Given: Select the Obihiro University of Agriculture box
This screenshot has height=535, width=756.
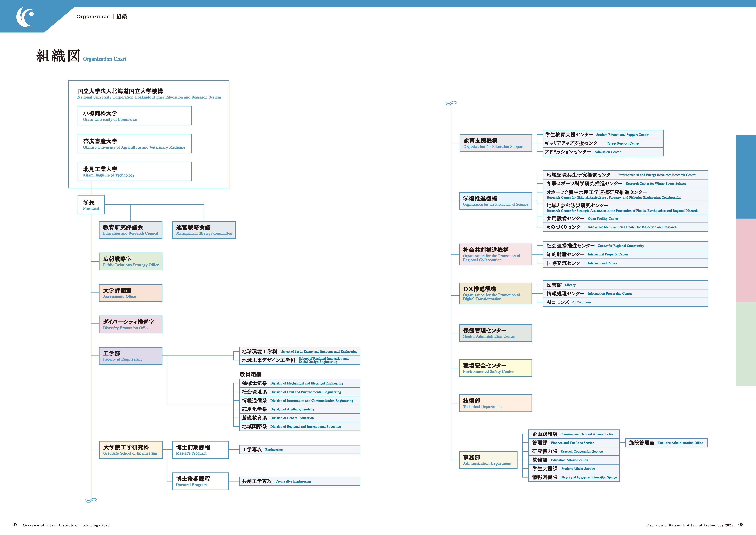Looking at the screenshot, I should 134,144.
